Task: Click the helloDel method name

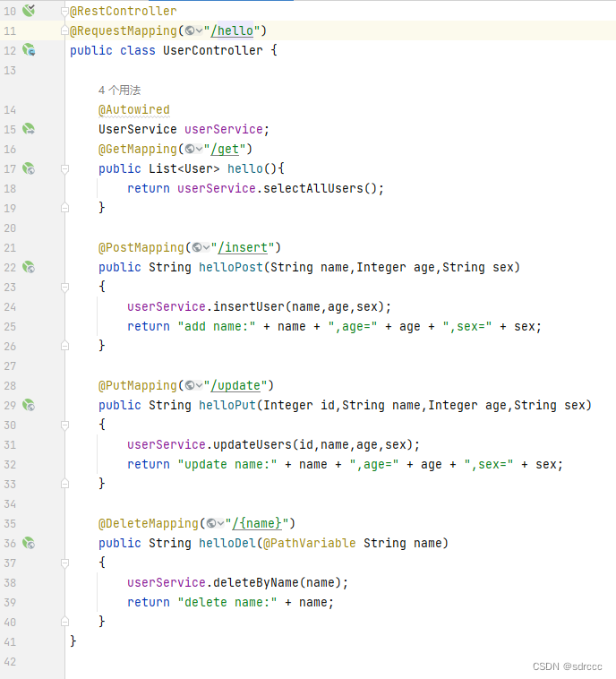Action: coord(227,543)
